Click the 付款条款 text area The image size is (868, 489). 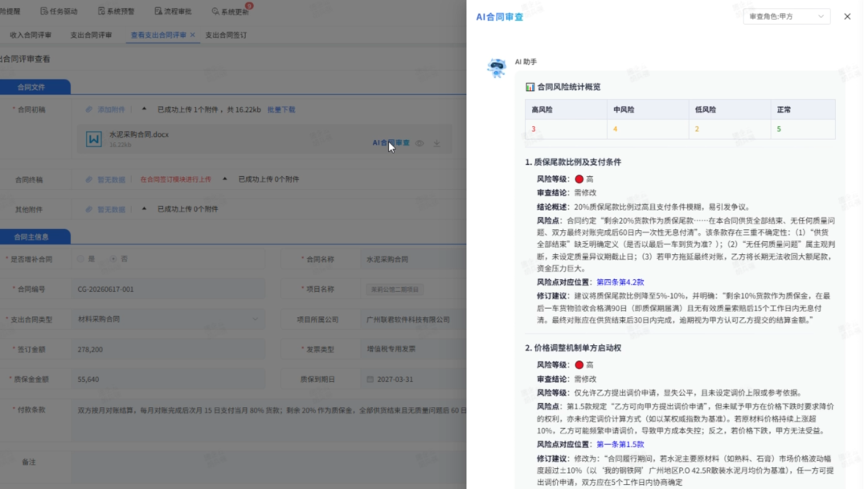[x=269, y=422]
